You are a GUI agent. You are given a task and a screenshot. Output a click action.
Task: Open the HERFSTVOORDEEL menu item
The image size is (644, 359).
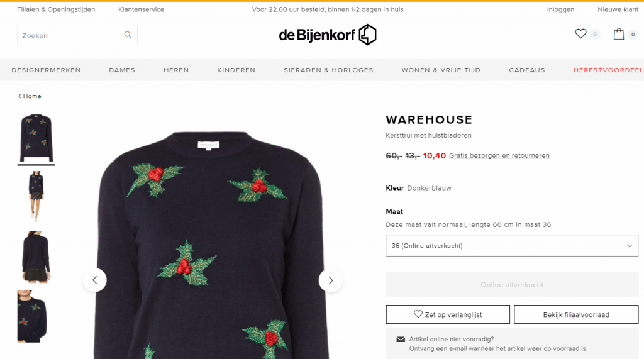click(x=608, y=70)
